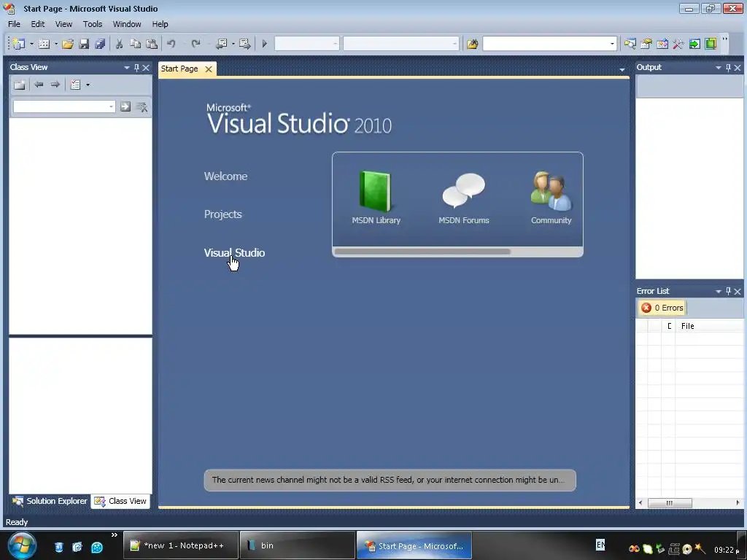Click the resource panel horizontal scrollbar
Image resolution: width=747 pixels, height=560 pixels.
click(x=422, y=252)
